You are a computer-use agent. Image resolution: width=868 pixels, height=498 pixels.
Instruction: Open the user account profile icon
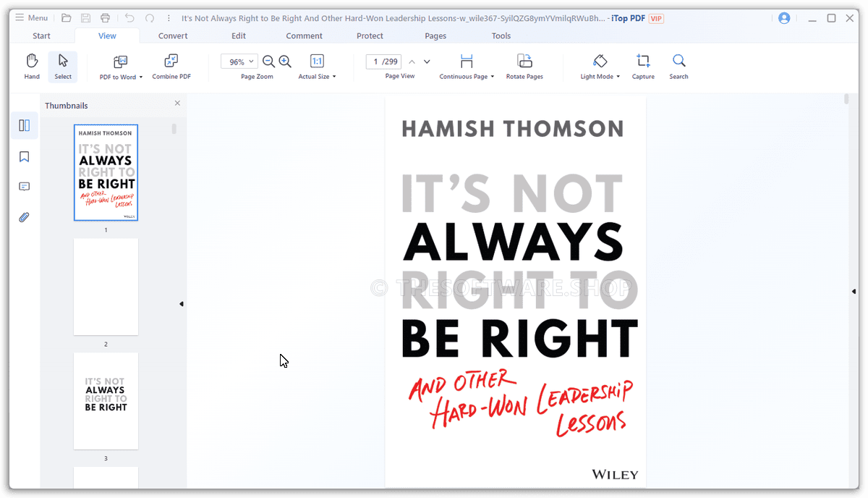click(784, 18)
